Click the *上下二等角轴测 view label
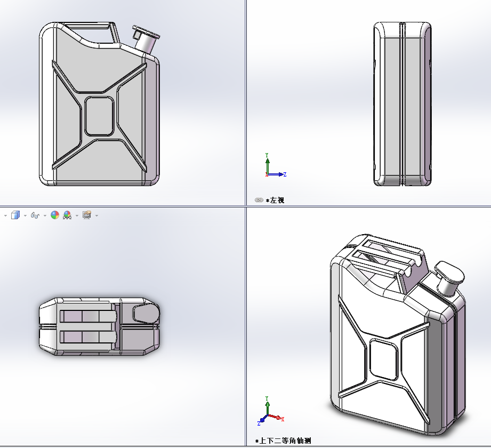 pyautogui.click(x=283, y=441)
